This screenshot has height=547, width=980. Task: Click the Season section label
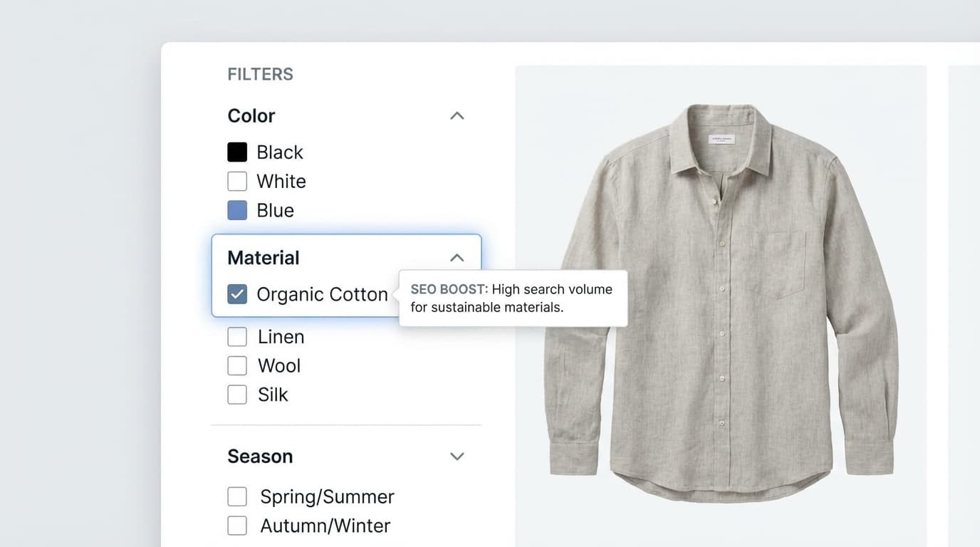(x=260, y=456)
